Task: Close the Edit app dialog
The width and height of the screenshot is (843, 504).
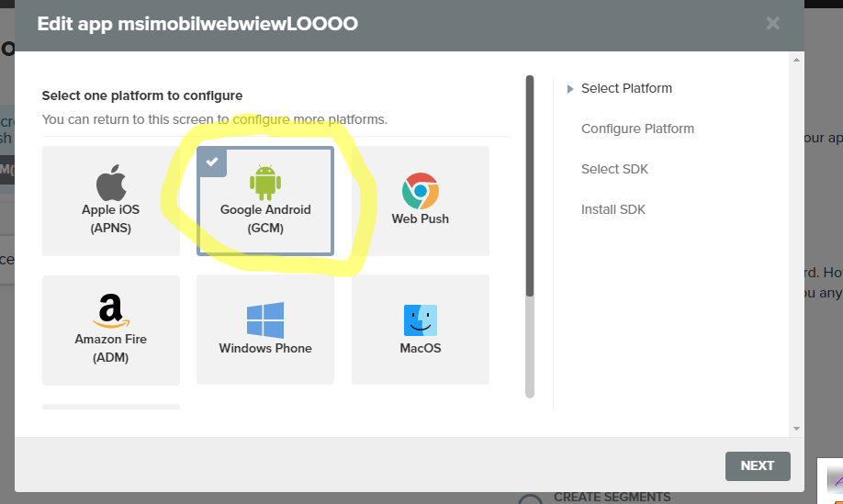Action: pos(772,23)
